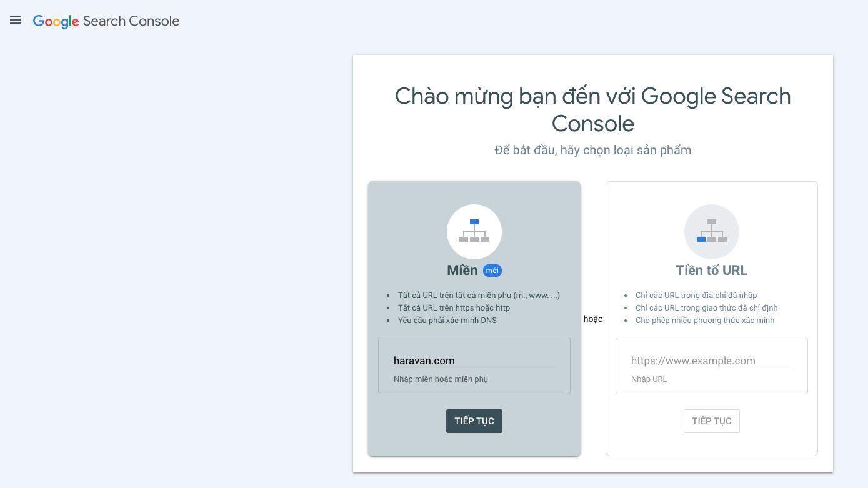Click "Cho phép nhiều phương thức xác minh" bullet
868x488 pixels.
tap(705, 321)
